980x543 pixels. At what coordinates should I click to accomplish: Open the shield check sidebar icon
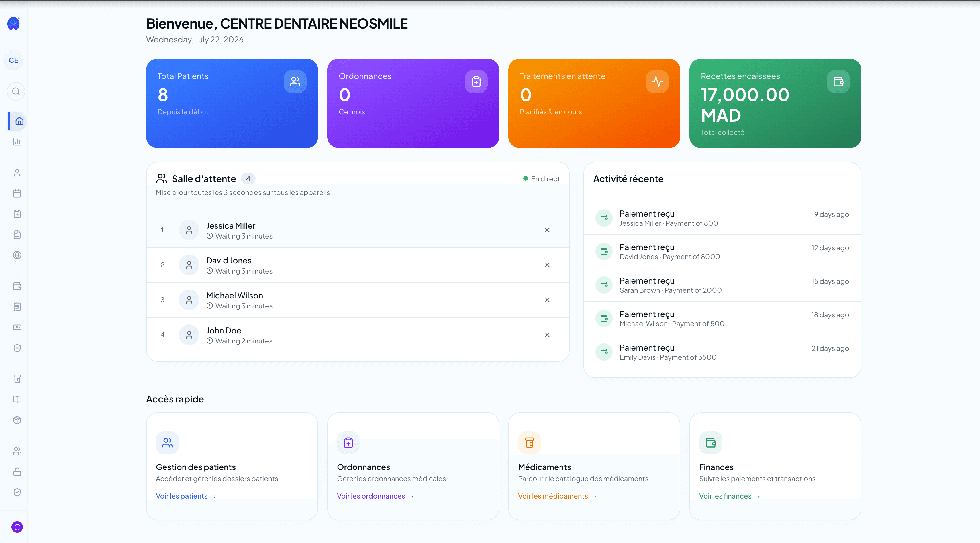pyautogui.click(x=17, y=492)
